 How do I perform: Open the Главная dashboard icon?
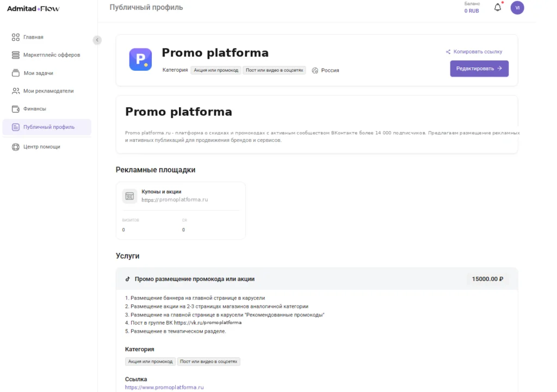(16, 37)
